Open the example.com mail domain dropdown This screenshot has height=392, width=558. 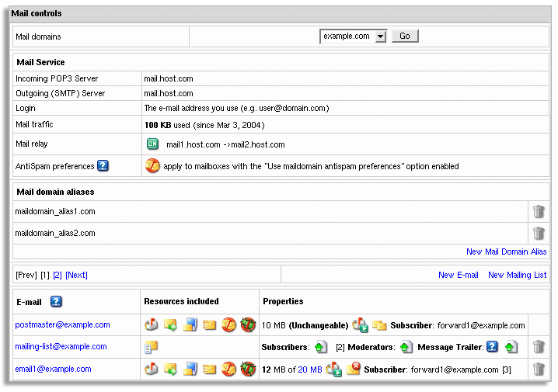(x=353, y=36)
